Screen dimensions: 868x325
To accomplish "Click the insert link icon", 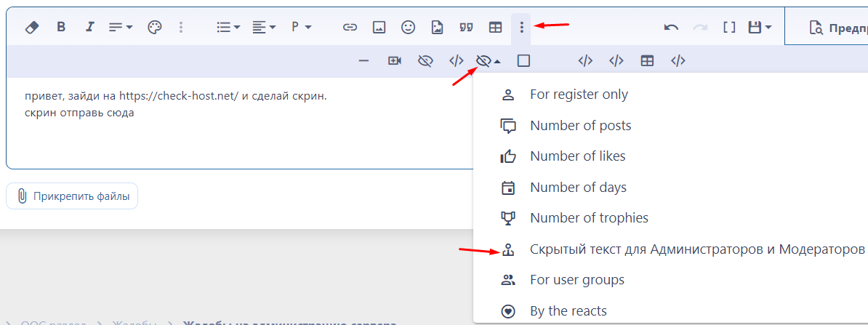I will tap(350, 28).
